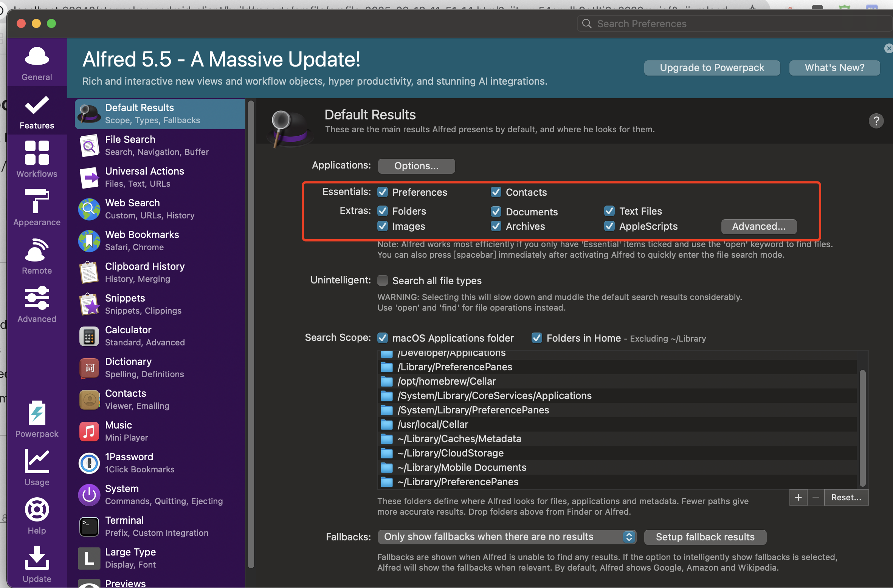Image resolution: width=893 pixels, height=588 pixels.
Task: Open the Advanced file types button
Action: [758, 226]
